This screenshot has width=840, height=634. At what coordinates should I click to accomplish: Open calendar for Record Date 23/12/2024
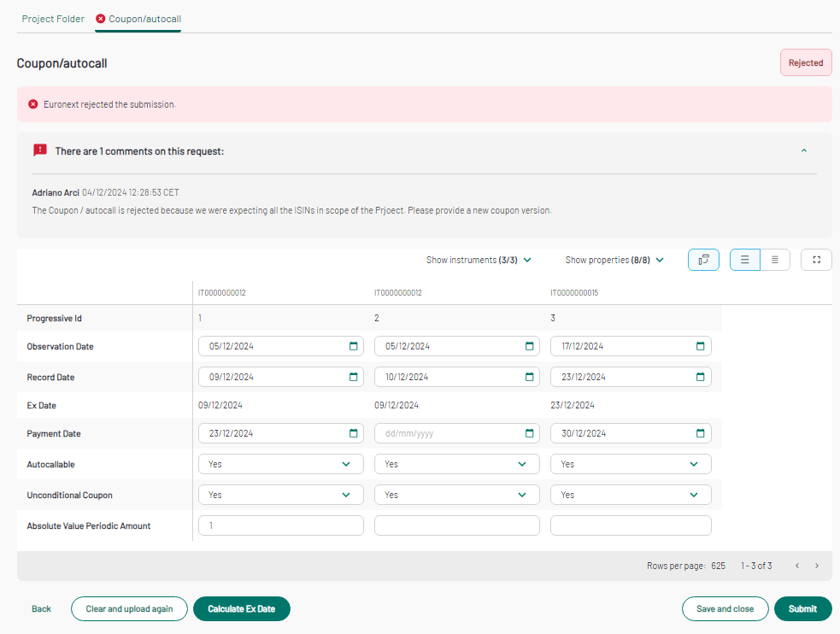coord(700,377)
